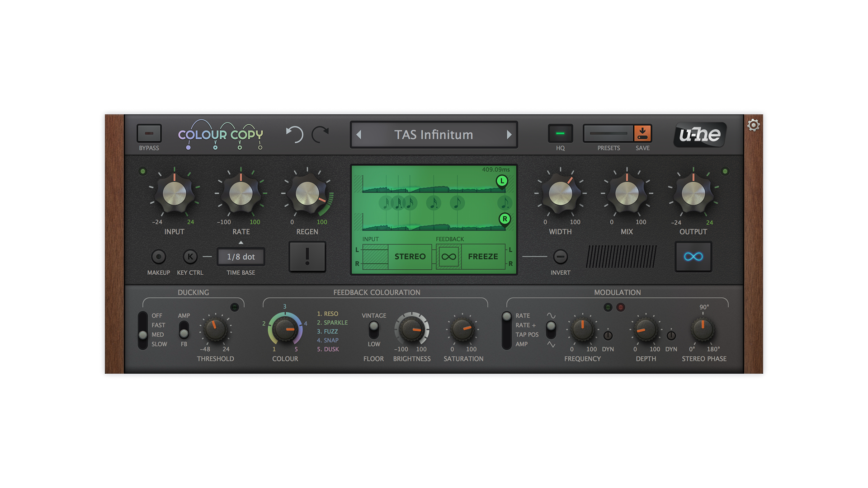Toggle the Invert switch
Viewport: 868px width, 488px height.
pyautogui.click(x=560, y=257)
